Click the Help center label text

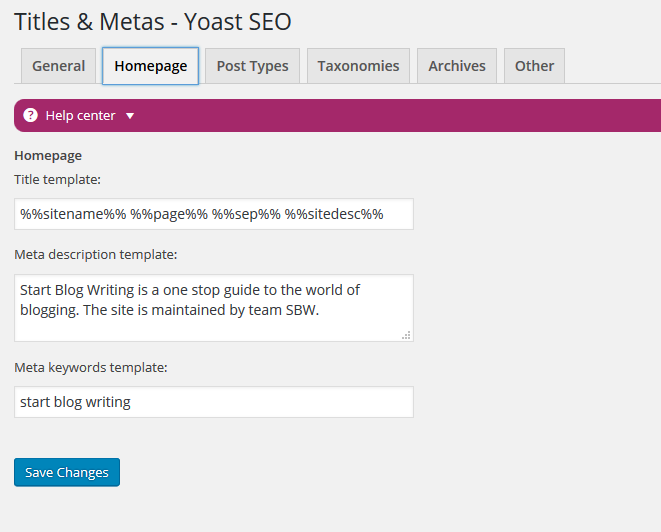pos(80,116)
